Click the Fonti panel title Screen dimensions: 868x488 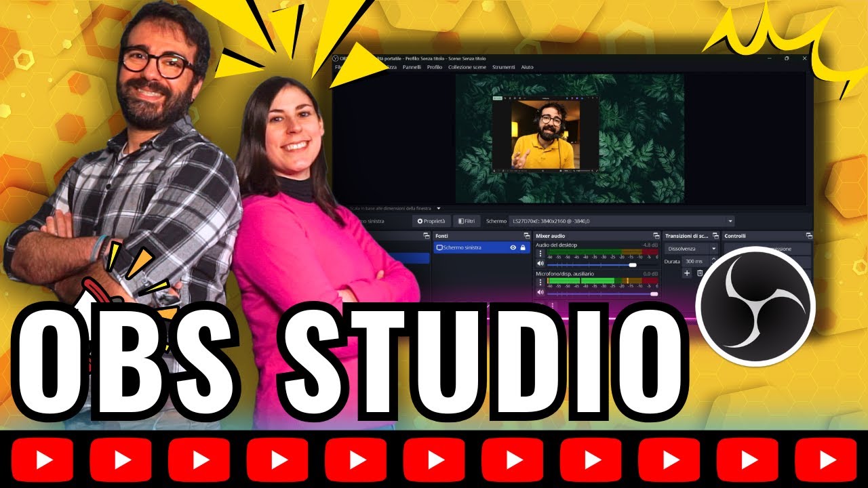(441, 236)
